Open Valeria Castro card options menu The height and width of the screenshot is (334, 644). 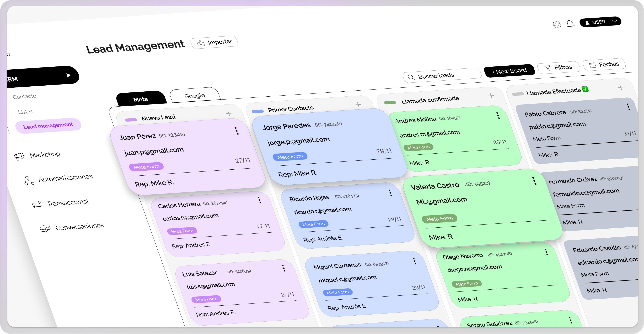[534, 181]
